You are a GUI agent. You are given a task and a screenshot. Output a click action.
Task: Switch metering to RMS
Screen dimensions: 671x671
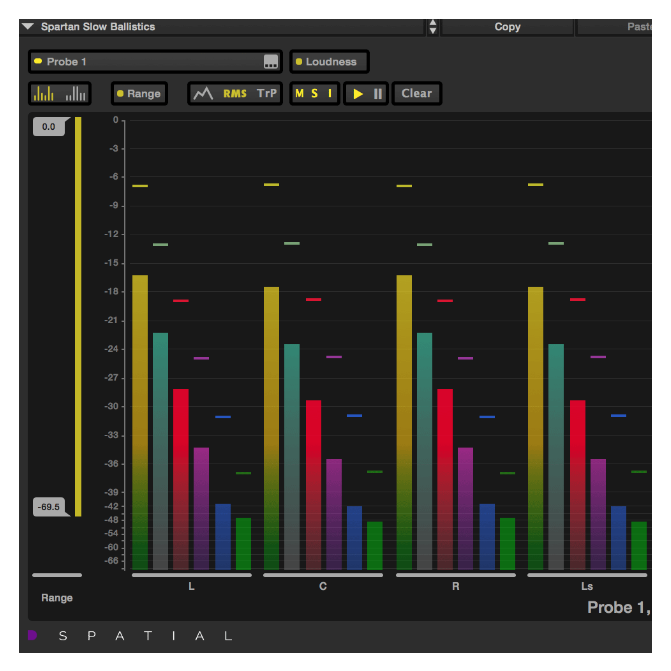coord(235,94)
